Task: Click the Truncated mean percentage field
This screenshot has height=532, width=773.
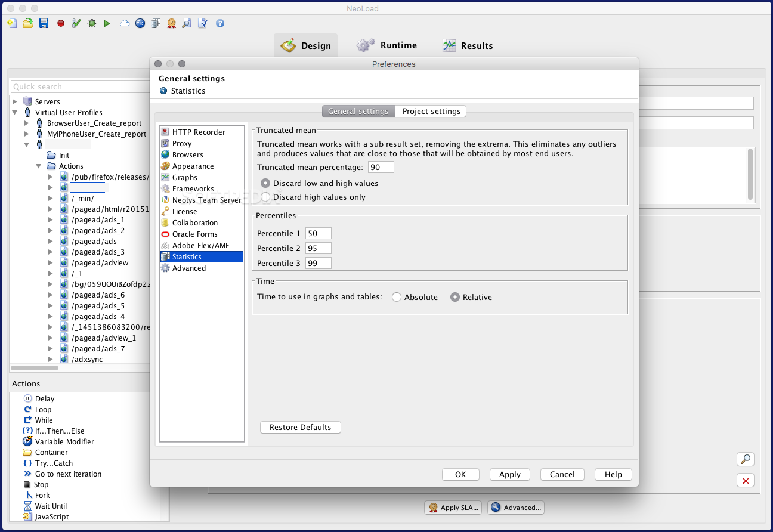Action: pyautogui.click(x=381, y=167)
